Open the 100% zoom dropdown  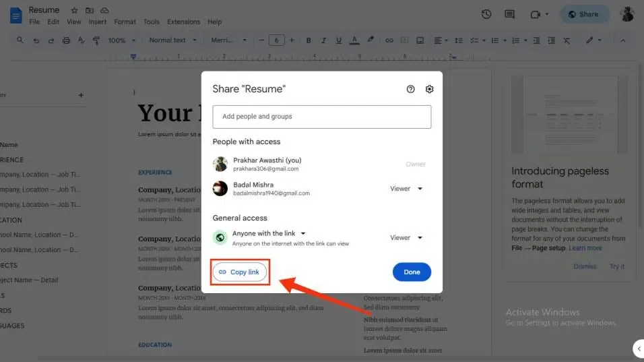point(121,40)
